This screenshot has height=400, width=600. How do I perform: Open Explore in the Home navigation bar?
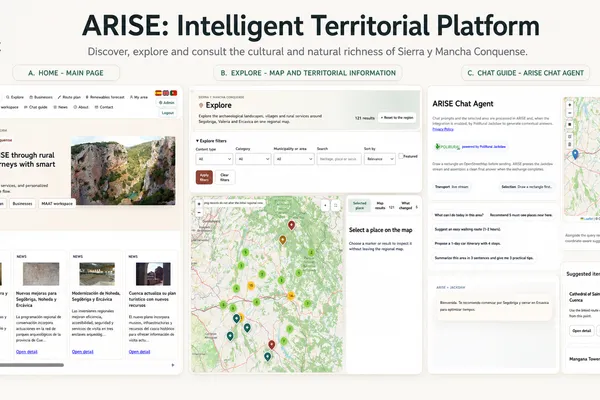(15, 97)
